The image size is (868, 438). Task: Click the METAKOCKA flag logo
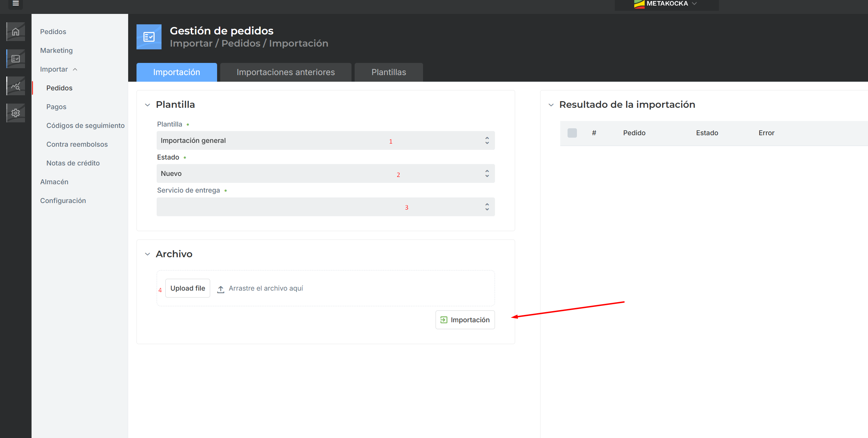coord(639,4)
